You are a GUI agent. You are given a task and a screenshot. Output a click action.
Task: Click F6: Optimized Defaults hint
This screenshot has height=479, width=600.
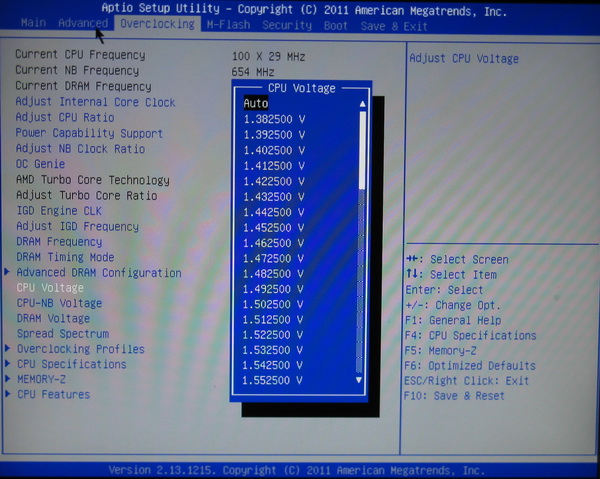470,366
